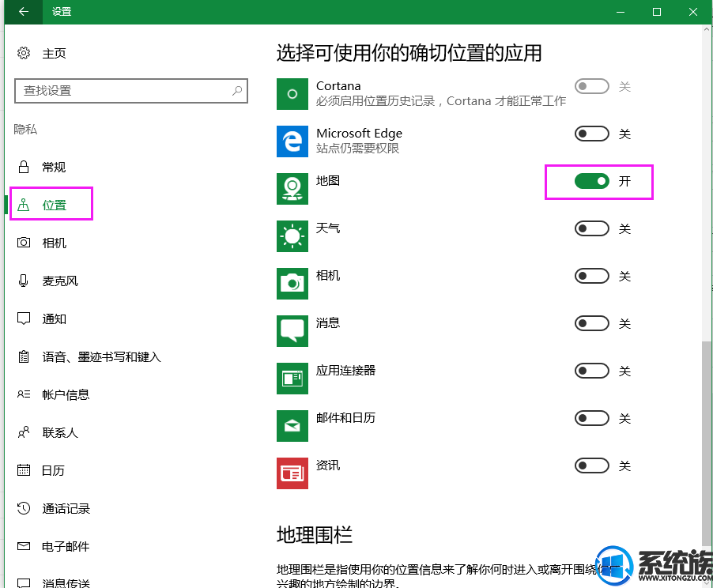Select 位置 in privacy sidebar

pos(54,205)
